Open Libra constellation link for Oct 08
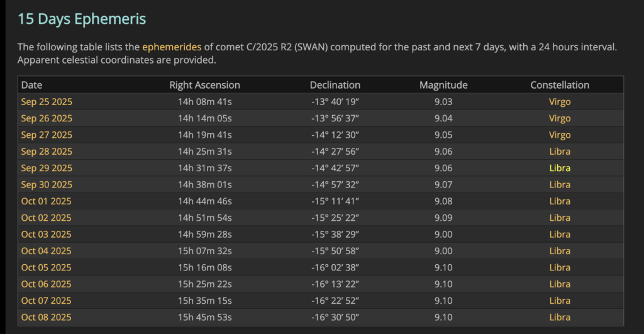This screenshot has height=334, width=644. (559, 317)
